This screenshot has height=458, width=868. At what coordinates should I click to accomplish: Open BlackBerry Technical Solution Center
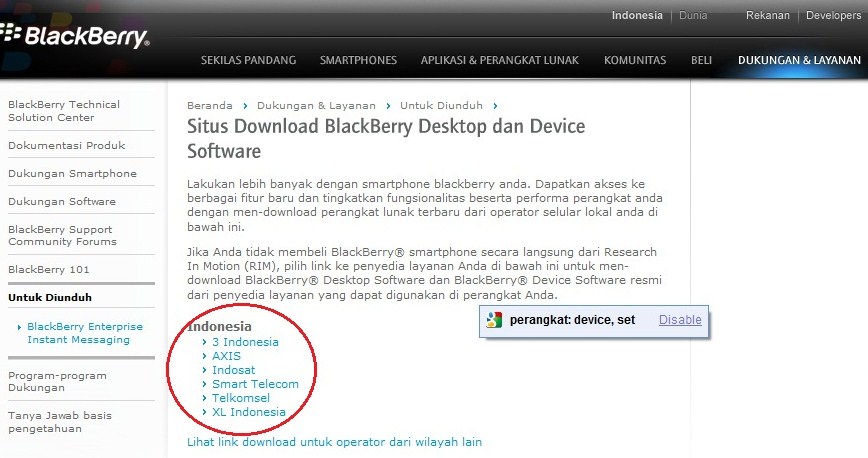[64, 111]
